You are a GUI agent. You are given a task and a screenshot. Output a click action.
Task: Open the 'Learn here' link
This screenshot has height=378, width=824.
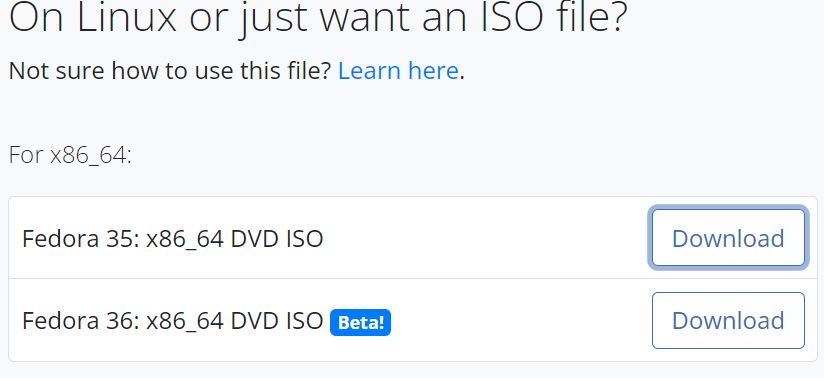(x=398, y=70)
